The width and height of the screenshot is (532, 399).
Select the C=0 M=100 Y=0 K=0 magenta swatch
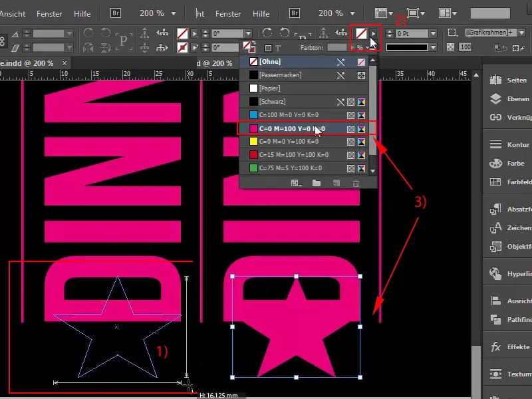(x=305, y=128)
